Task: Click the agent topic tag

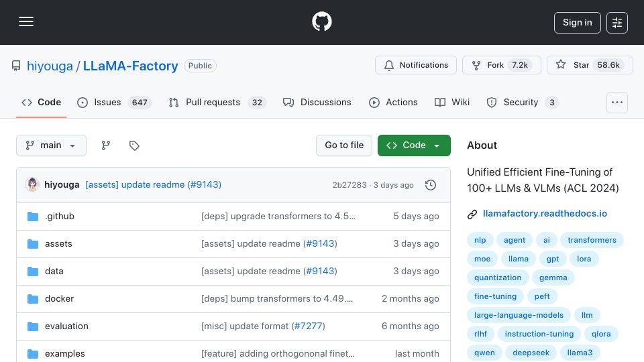Action: (x=515, y=240)
